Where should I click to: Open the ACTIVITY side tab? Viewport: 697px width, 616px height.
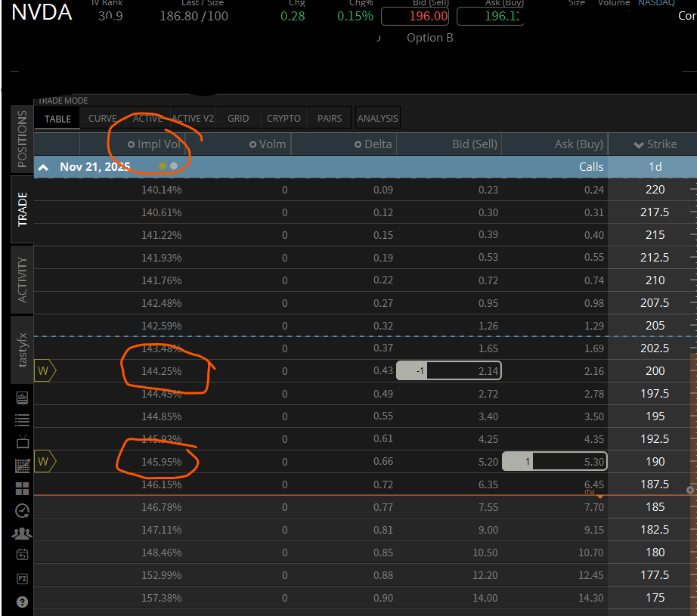click(22, 280)
